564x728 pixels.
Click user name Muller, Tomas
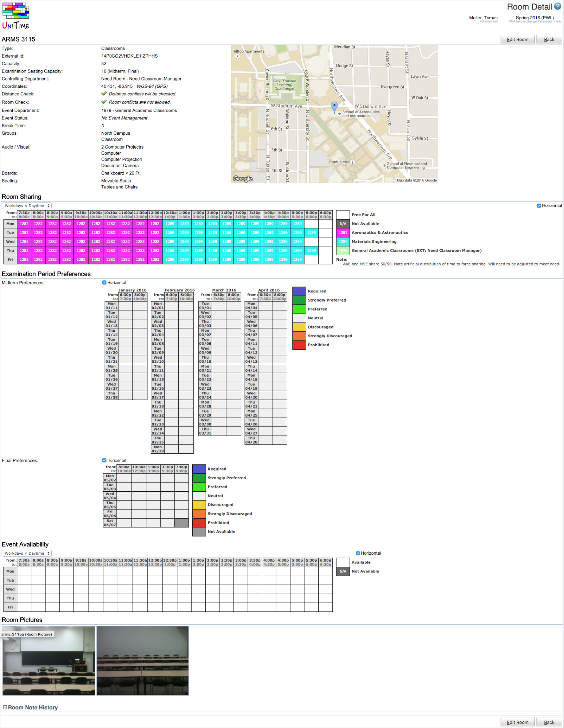(x=483, y=18)
